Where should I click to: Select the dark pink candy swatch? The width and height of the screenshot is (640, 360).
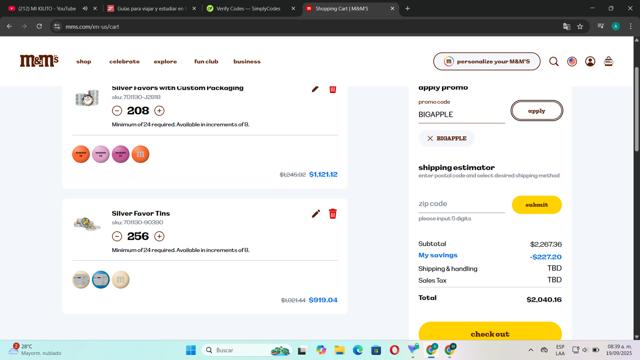(120, 154)
